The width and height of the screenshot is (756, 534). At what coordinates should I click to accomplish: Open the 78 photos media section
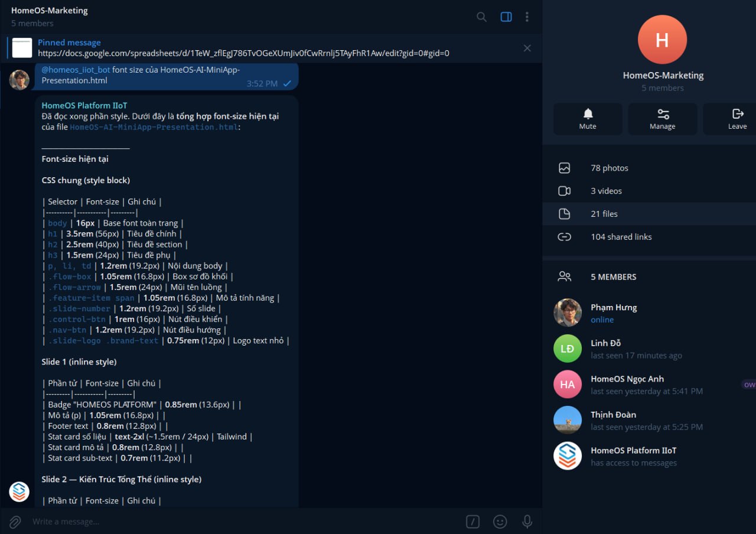click(x=649, y=168)
